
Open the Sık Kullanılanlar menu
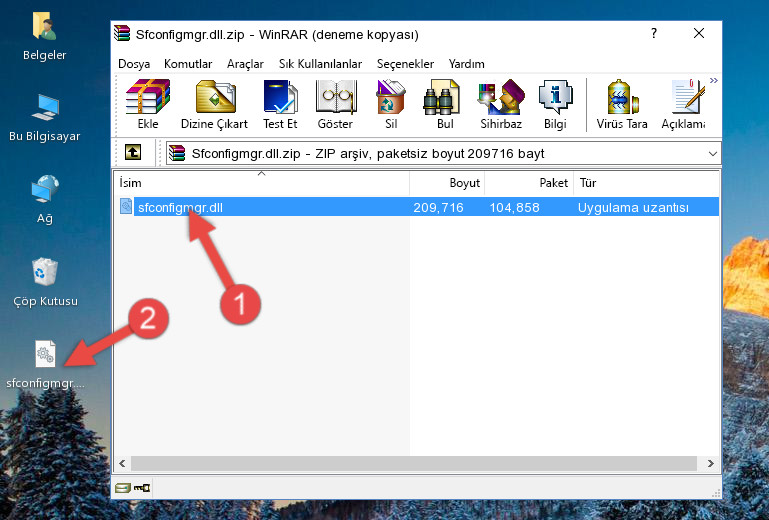[320, 64]
